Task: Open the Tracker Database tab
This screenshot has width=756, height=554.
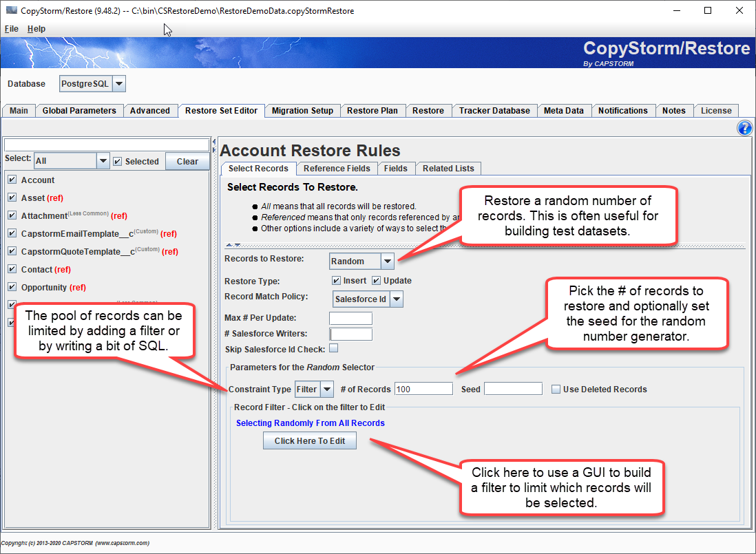Action: 494,111
